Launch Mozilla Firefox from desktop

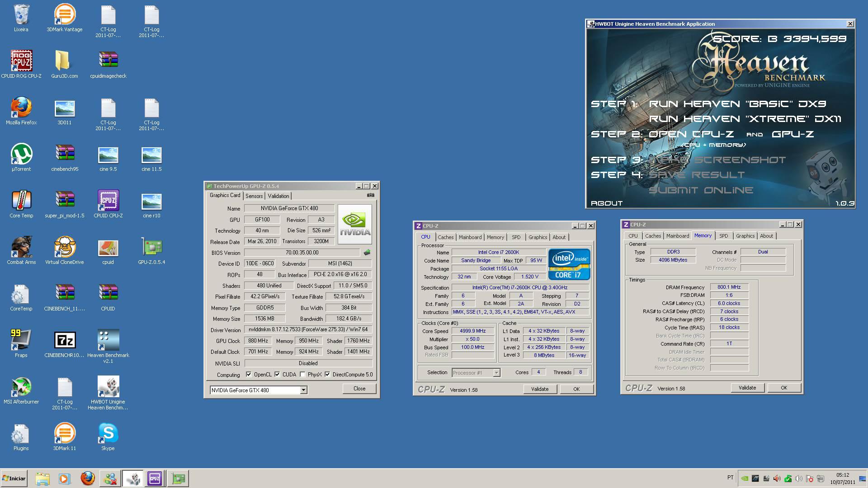click(21, 111)
